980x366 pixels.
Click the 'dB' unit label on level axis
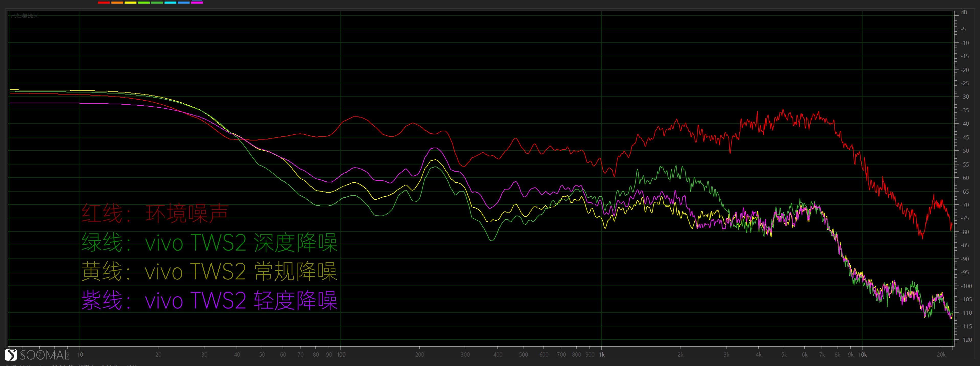point(964,13)
